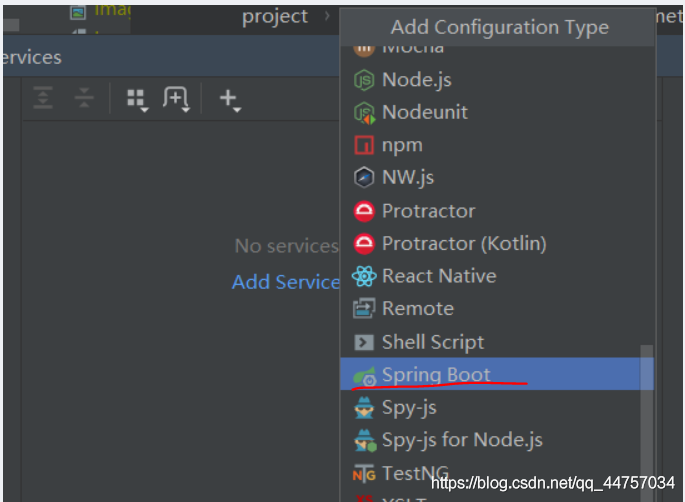Viewport: 685px width, 502px height.
Task: Select Spy-js for Node.js configuration
Action: coord(497,440)
